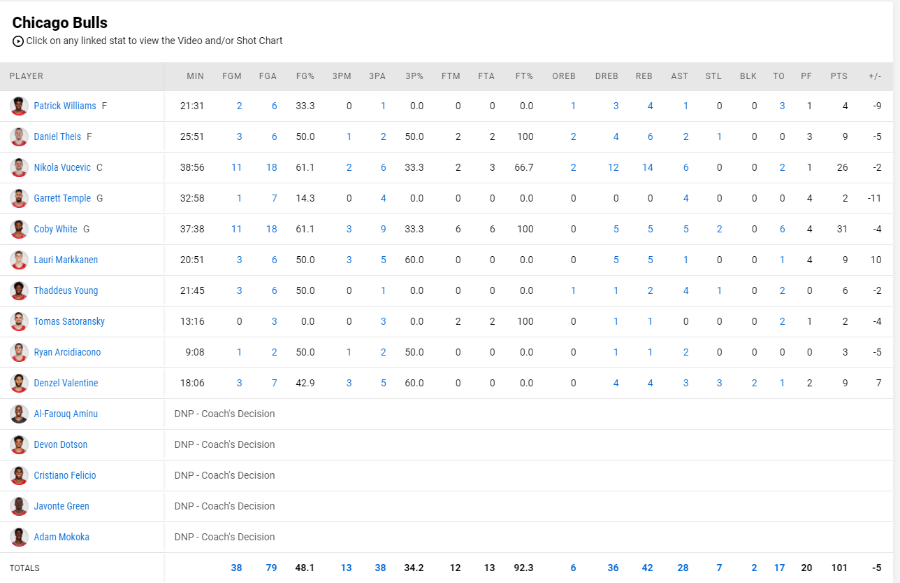Click Nikola Vucevic player headshot

(x=19, y=168)
